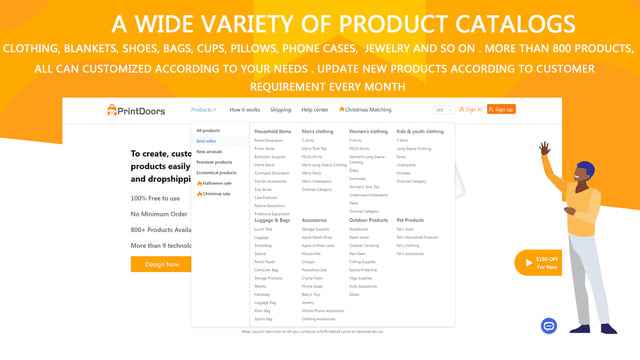The width and height of the screenshot is (640, 360).
Task: Click the user icon beside Sign in
Action: [462, 109]
